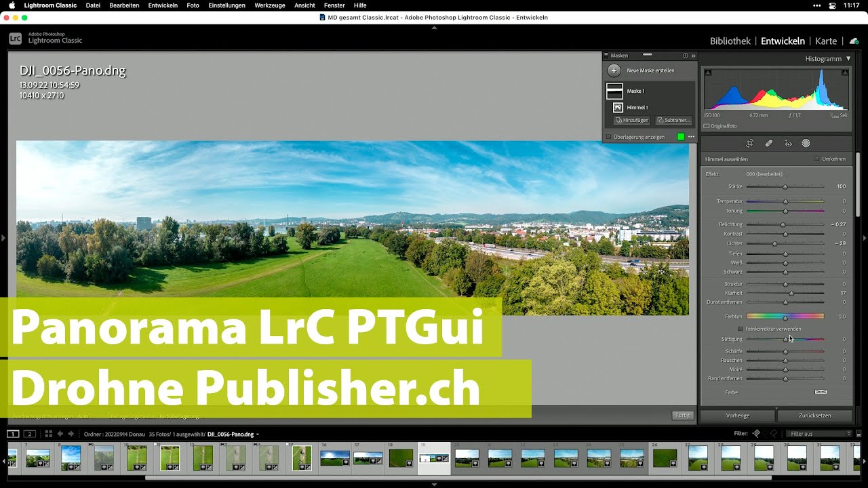The width and height of the screenshot is (868, 488).
Task: Select the Crop overlay tool icon
Action: (749, 144)
